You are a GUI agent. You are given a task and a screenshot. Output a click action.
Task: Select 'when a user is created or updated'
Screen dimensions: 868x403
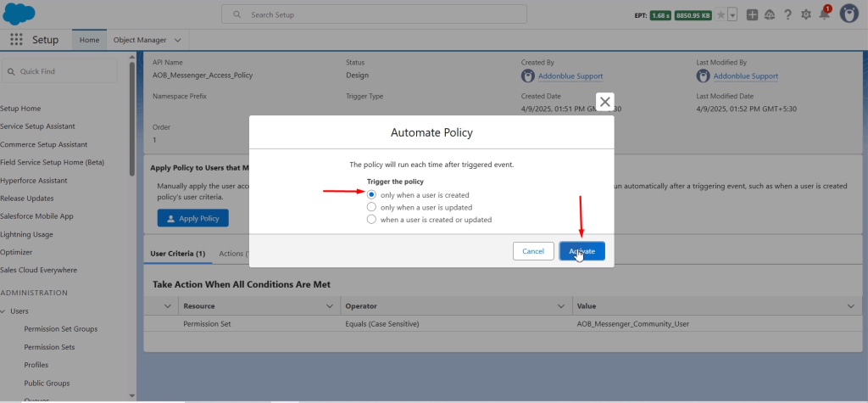pyautogui.click(x=371, y=219)
